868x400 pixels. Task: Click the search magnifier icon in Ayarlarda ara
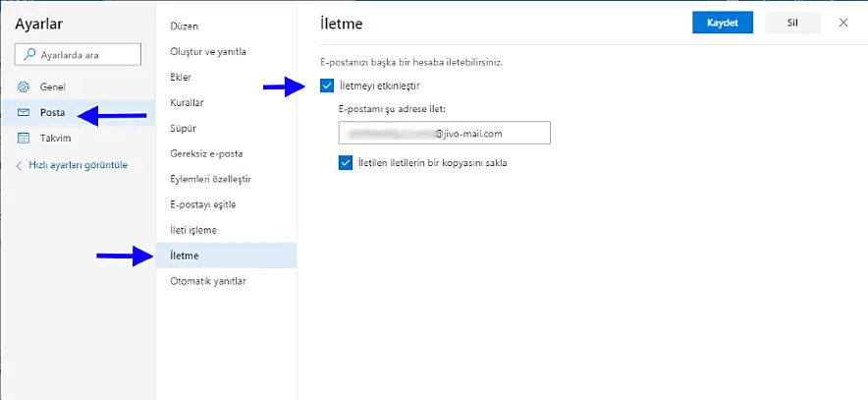(27, 55)
